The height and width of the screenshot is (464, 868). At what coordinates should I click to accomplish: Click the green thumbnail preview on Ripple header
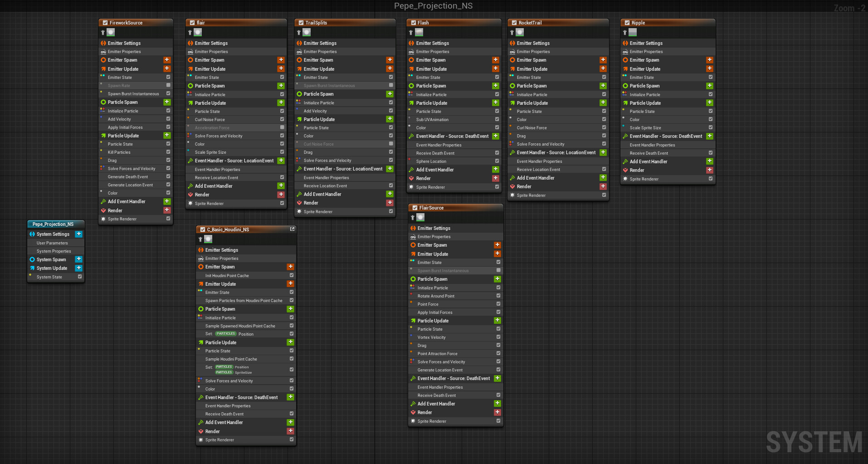tap(632, 32)
